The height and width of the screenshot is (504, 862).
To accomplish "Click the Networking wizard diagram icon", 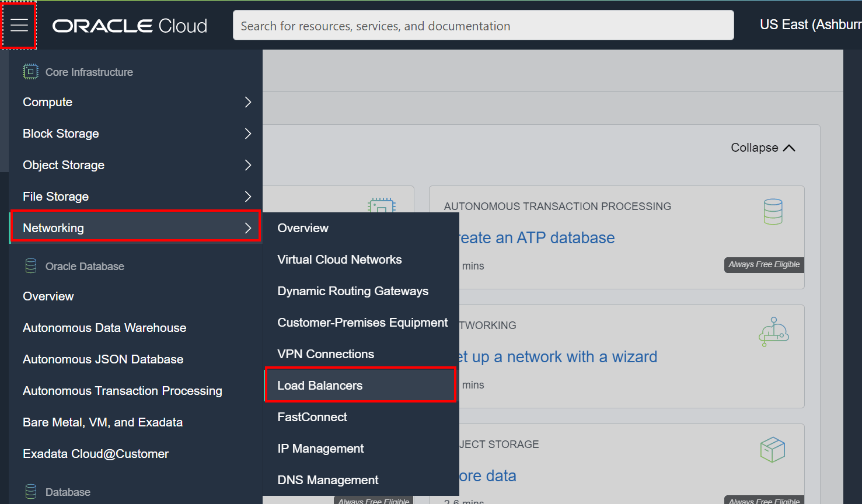I will click(x=774, y=331).
